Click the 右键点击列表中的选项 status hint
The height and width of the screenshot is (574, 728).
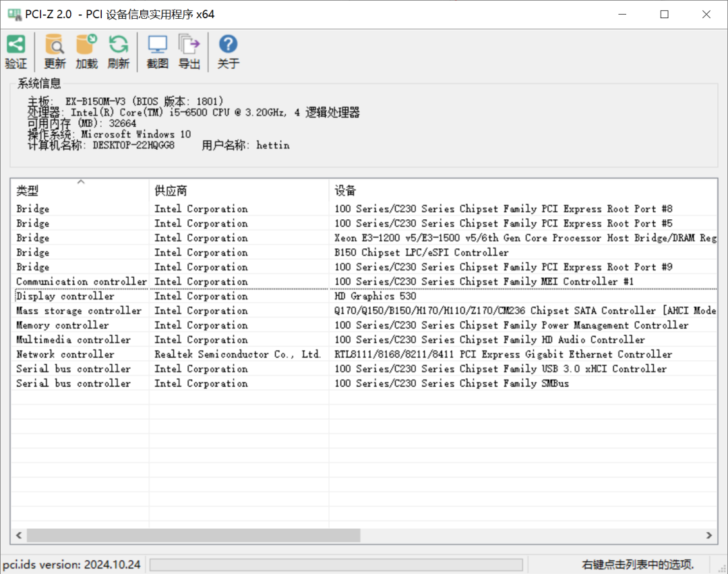point(638,565)
